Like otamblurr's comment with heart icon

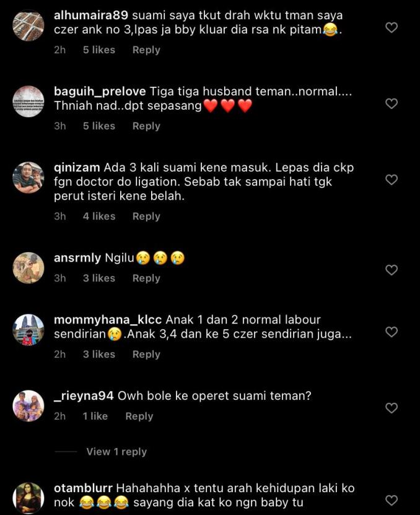tap(392, 500)
